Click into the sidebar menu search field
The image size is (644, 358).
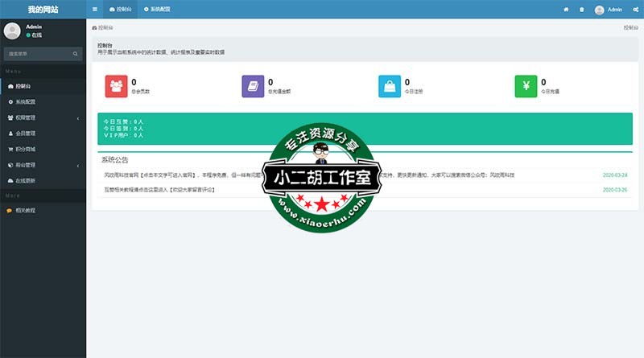tap(36, 54)
